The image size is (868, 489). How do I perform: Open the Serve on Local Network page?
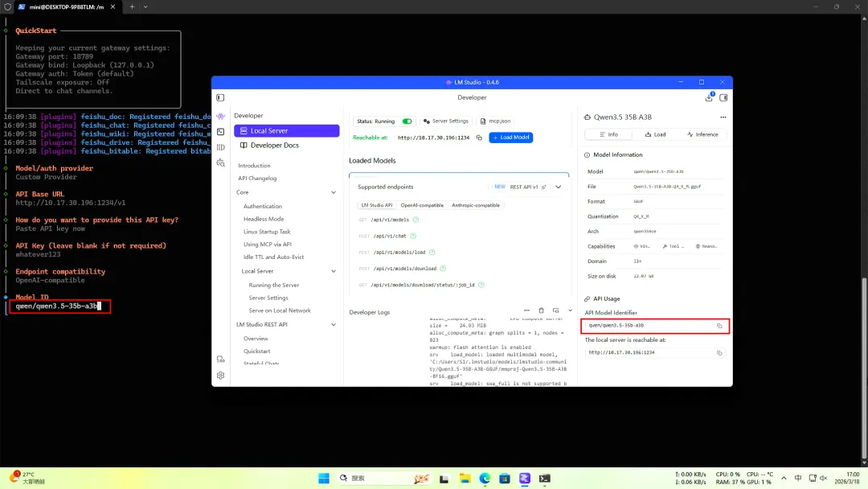tap(280, 310)
